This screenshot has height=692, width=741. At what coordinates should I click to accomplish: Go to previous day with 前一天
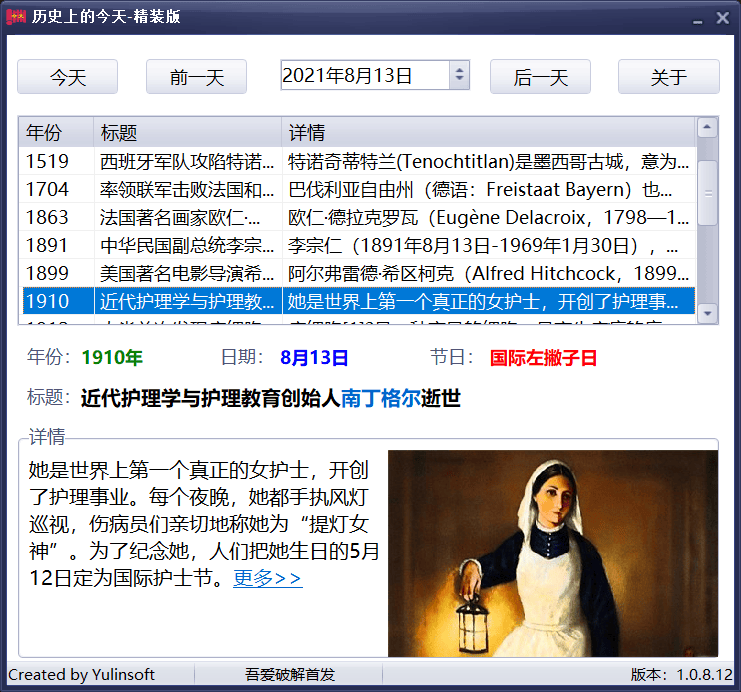(196, 77)
